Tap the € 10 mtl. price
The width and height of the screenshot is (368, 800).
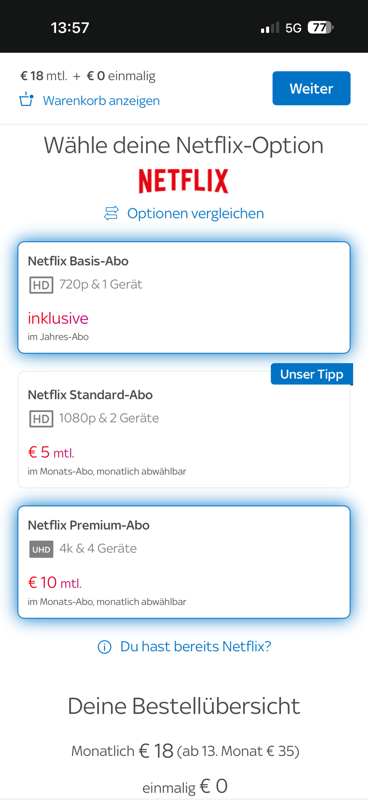click(55, 582)
